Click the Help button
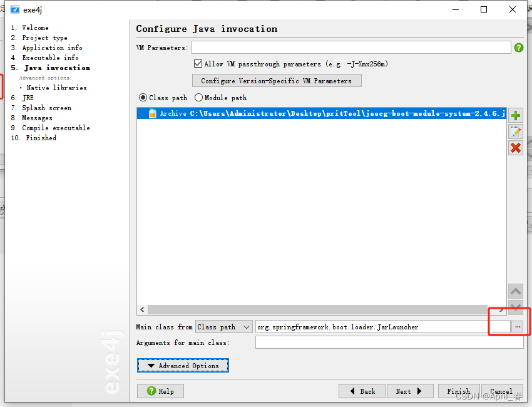The width and height of the screenshot is (532, 407). tap(160, 391)
